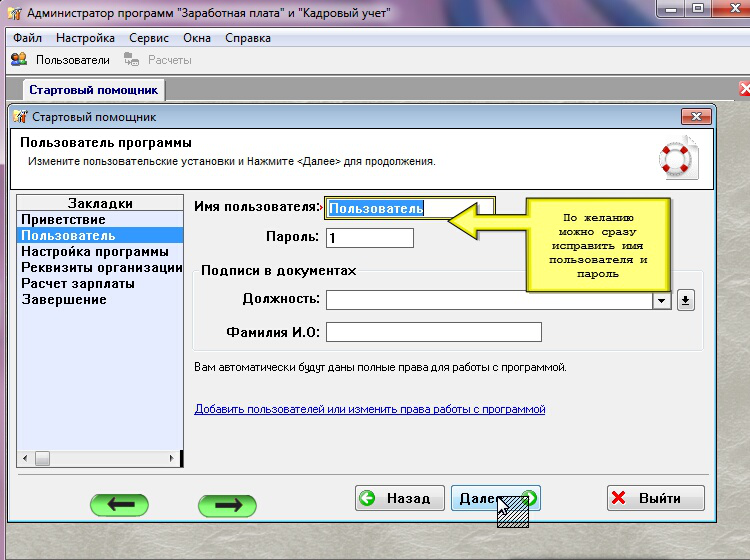Minimize the Администратор программ window
The height and width of the screenshot is (560, 750).
672,9
